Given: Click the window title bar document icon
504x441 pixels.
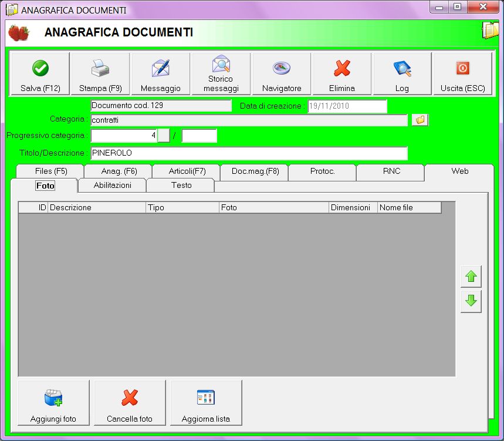Looking at the screenshot, I should [12, 9].
